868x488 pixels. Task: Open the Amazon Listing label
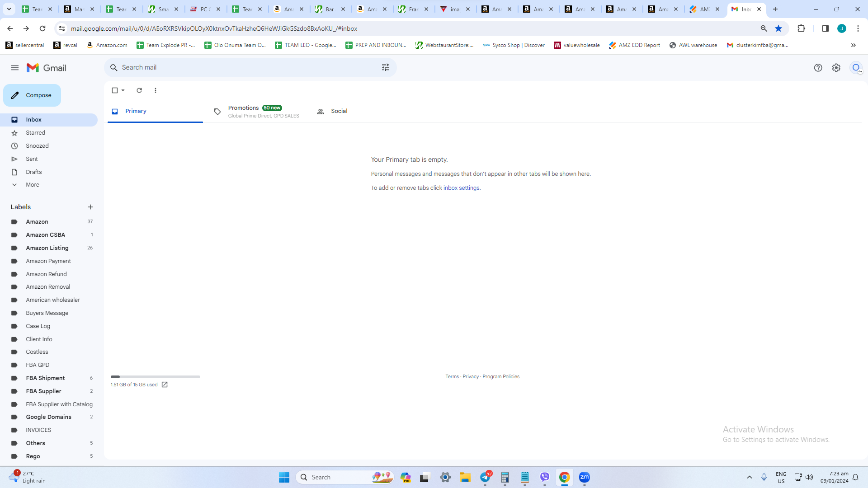(x=49, y=248)
